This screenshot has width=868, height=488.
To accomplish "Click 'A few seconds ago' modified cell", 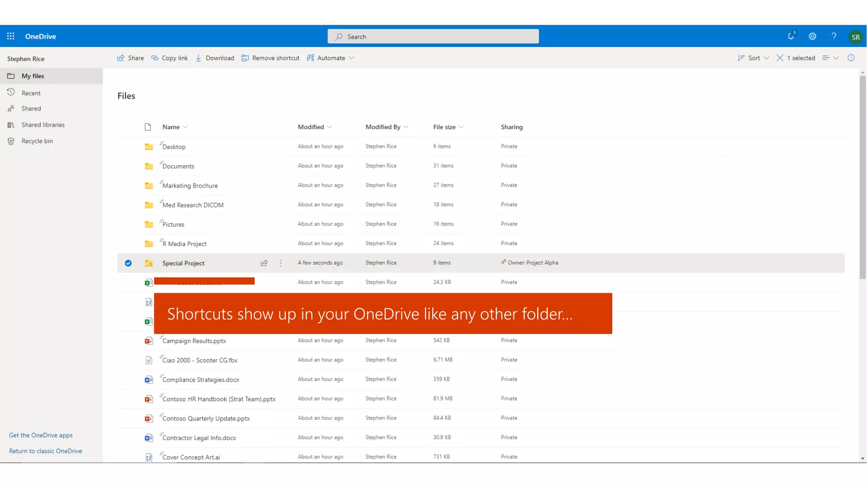I will coord(320,263).
